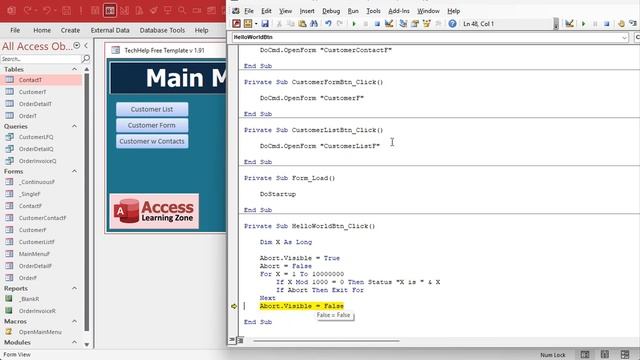
Task: Open the Tools menu in VBA editor
Action: tap(373, 11)
